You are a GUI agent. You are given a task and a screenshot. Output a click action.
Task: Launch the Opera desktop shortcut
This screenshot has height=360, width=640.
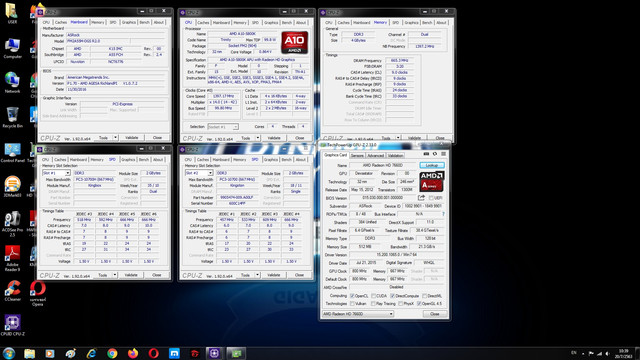37,294
